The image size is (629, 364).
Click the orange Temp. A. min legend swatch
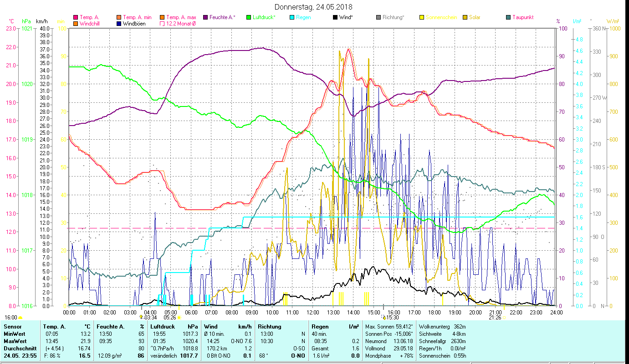119,17
